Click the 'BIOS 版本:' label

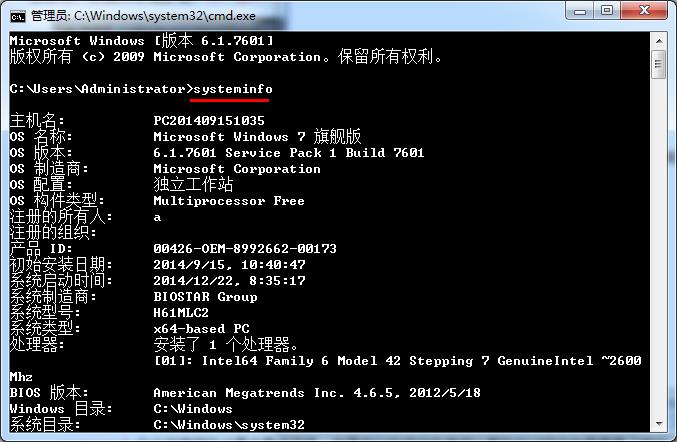click(49, 393)
